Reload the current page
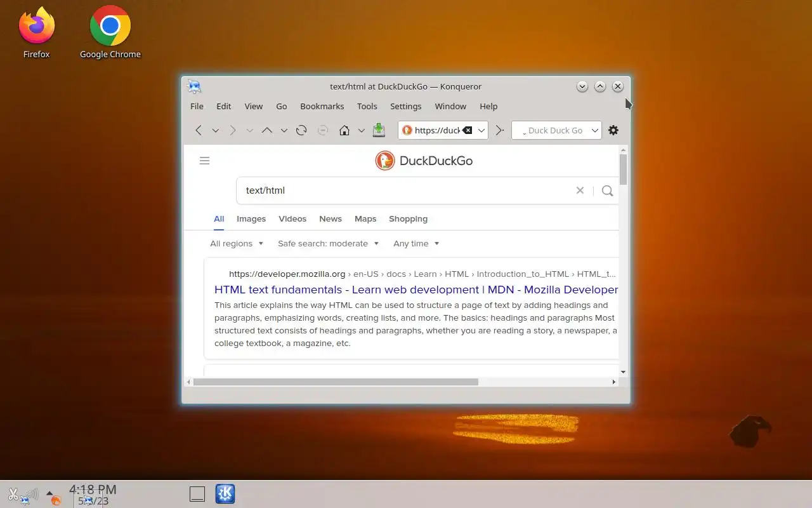Viewport: 812px width, 508px height. click(x=301, y=130)
